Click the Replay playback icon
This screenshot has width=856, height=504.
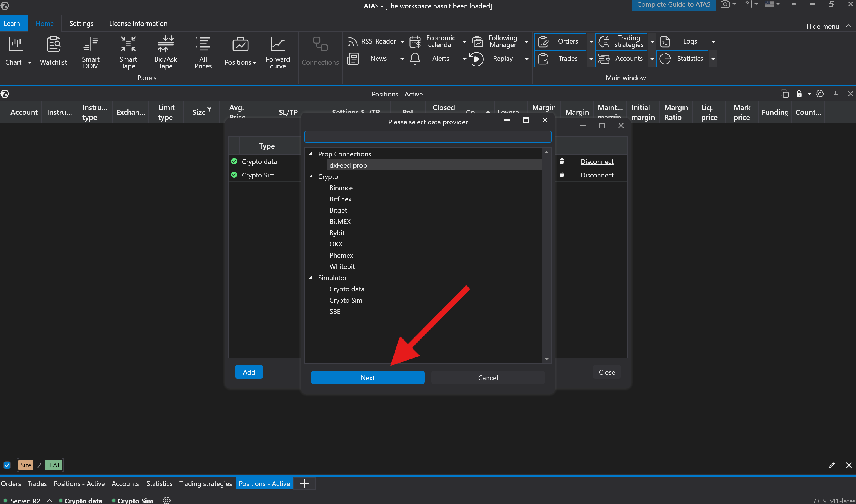[x=477, y=59]
